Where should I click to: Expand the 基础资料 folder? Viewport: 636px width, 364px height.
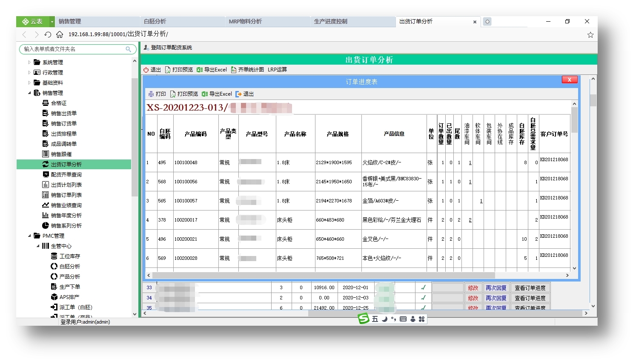tap(29, 82)
